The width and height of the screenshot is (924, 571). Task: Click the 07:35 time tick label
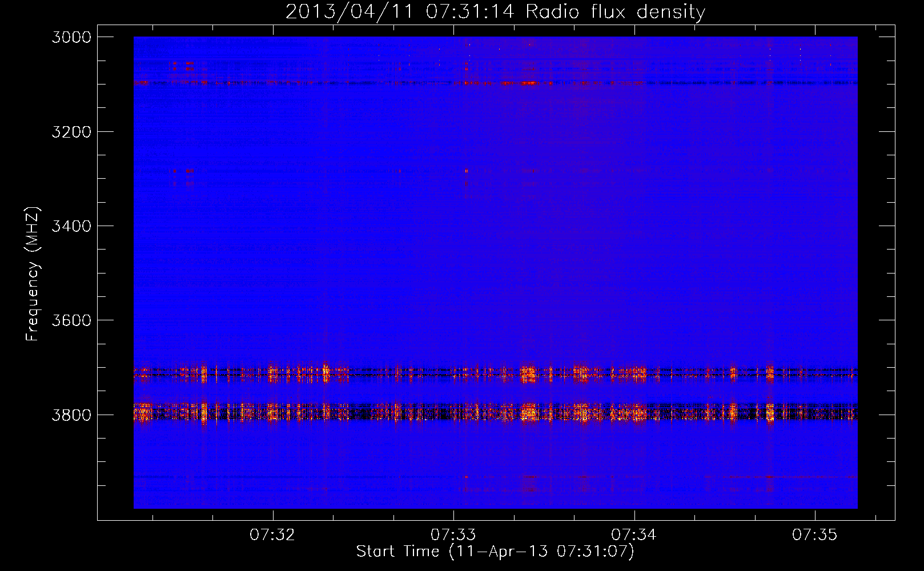pos(815,534)
